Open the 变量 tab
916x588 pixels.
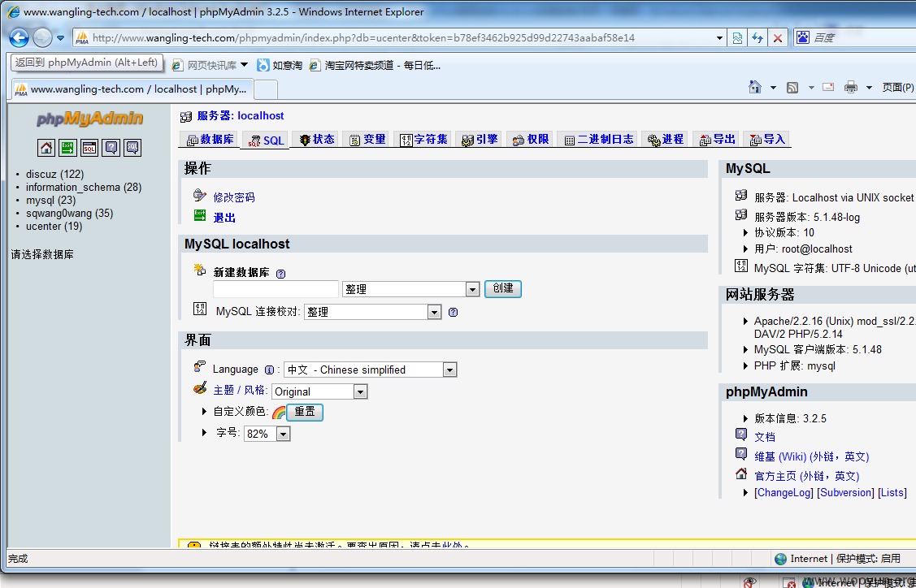(x=367, y=140)
